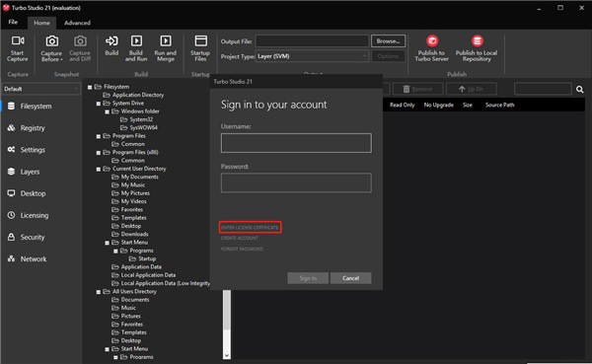Screen dimensions: 592x364
Task: Click Publish to Local Repository icon
Action: (478, 40)
